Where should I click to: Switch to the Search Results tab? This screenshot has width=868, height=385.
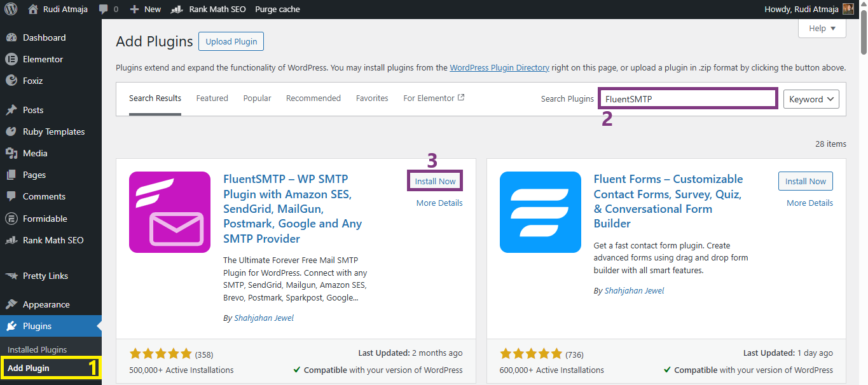click(x=155, y=98)
